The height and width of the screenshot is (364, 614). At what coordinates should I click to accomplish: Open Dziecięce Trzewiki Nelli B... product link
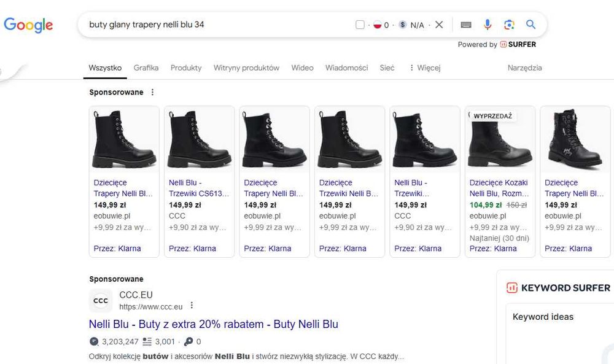click(349, 188)
